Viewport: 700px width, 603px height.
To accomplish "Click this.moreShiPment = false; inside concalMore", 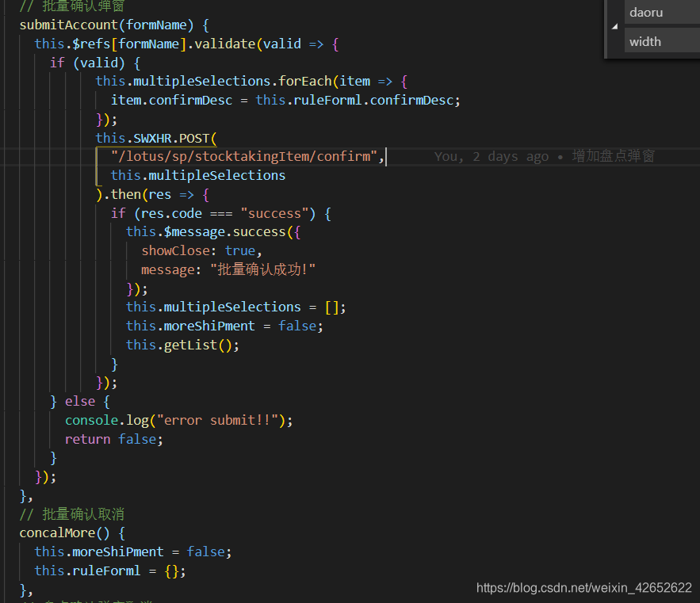I will [133, 552].
